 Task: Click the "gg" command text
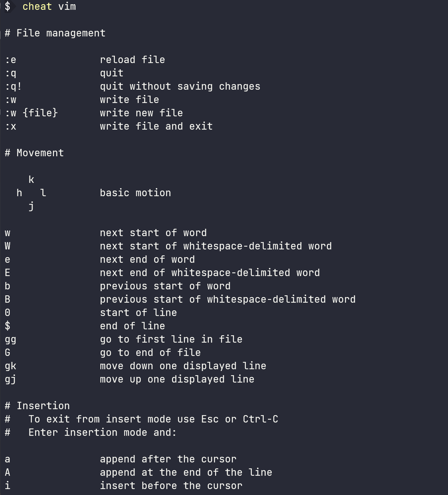click(11, 339)
